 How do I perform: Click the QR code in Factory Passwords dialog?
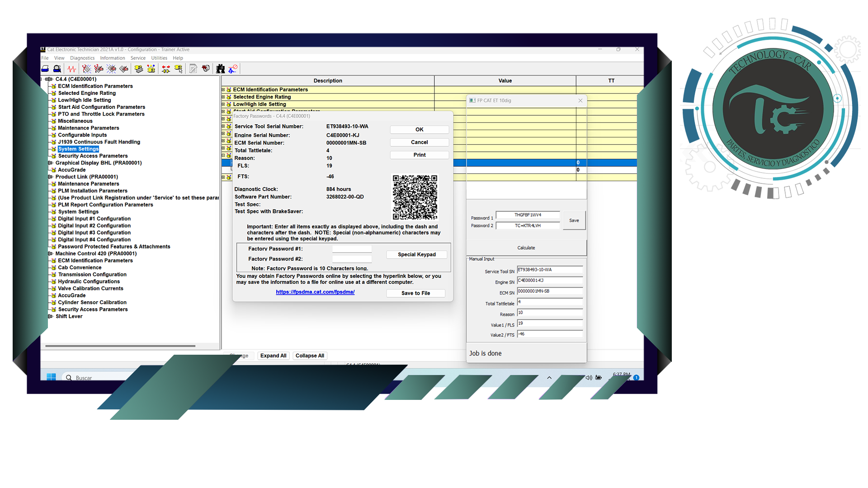(415, 197)
